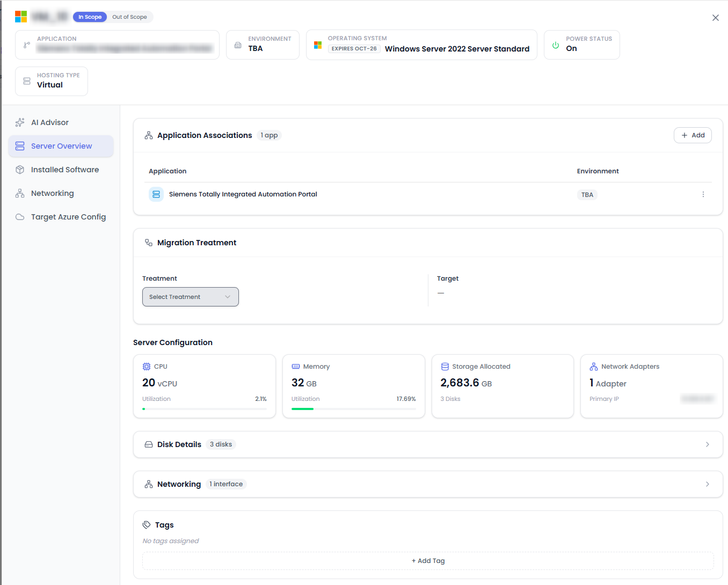Screen dimensions: 728x585
Task: Click the Target Azure Config cloud icon
Action: 20,217
